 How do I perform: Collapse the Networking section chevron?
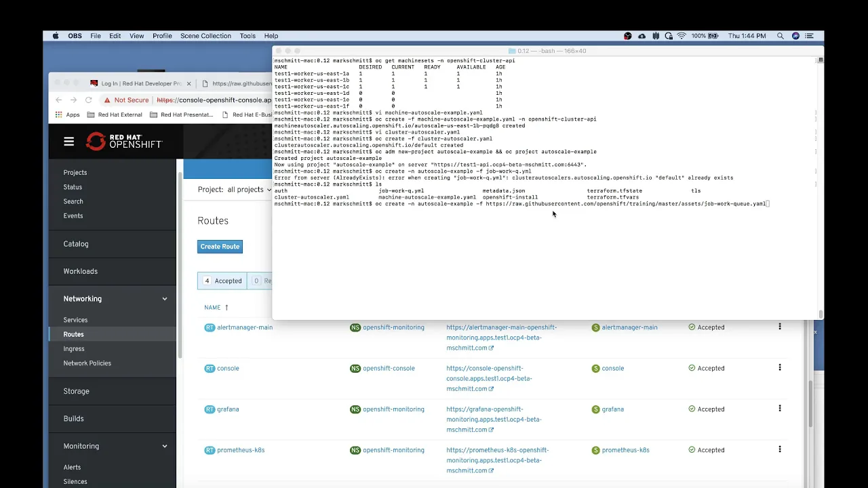point(164,299)
